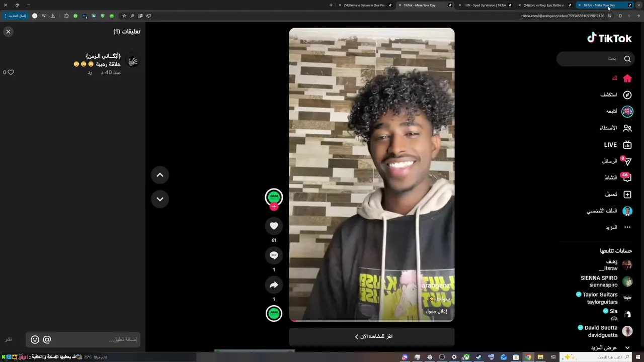Open a new browser tab
Screen dimensions: 644x362
click(x=331, y=5)
